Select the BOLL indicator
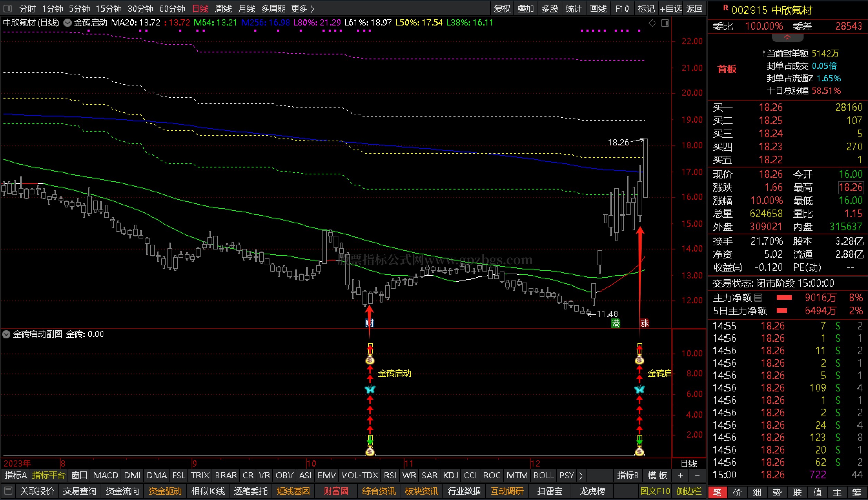This screenshot has height=500, width=868. coord(543,476)
